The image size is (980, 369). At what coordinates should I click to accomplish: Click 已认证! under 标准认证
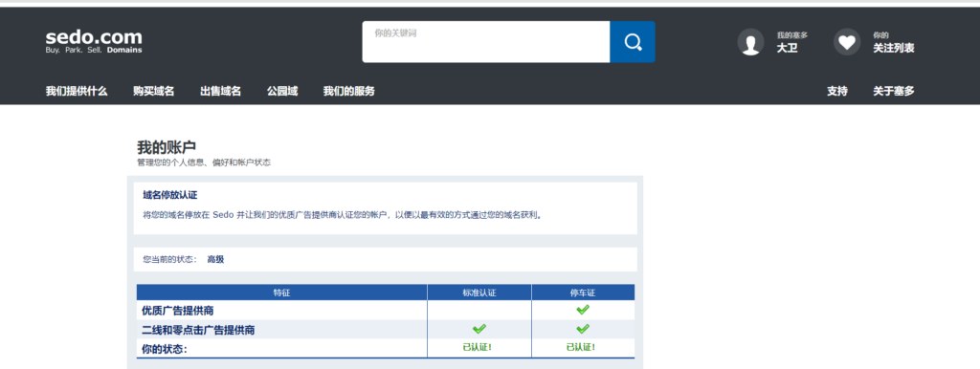click(478, 348)
